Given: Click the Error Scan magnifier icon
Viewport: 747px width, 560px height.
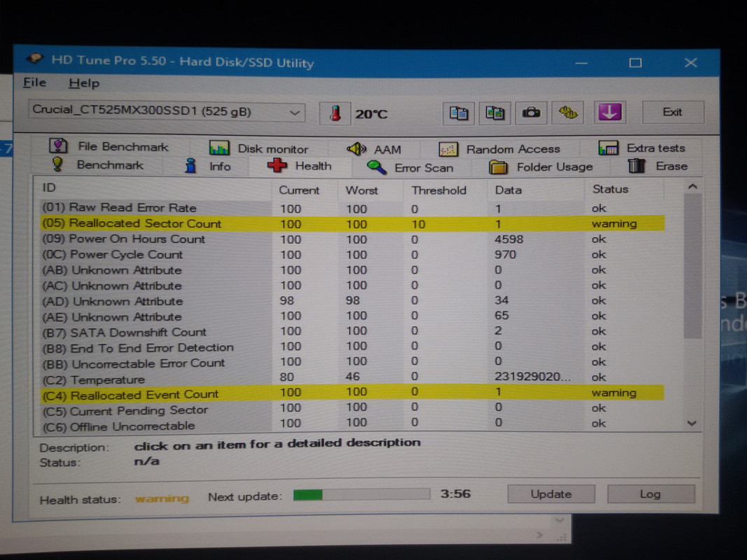Looking at the screenshot, I should [x=377, y=167].
